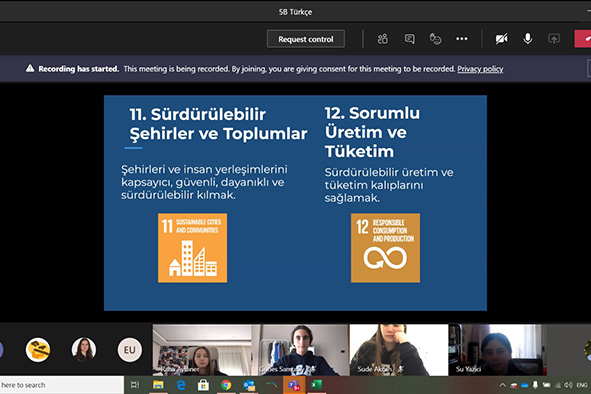Open the volume speaker tray icon
The width and height of the screenshot is (591, 394).
coord(568,385)
